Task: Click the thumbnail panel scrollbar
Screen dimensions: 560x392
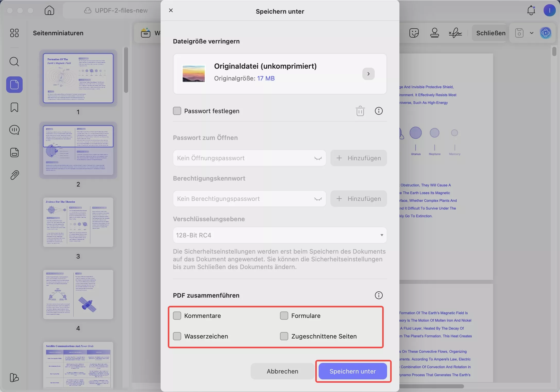Action: coord(126,70)
